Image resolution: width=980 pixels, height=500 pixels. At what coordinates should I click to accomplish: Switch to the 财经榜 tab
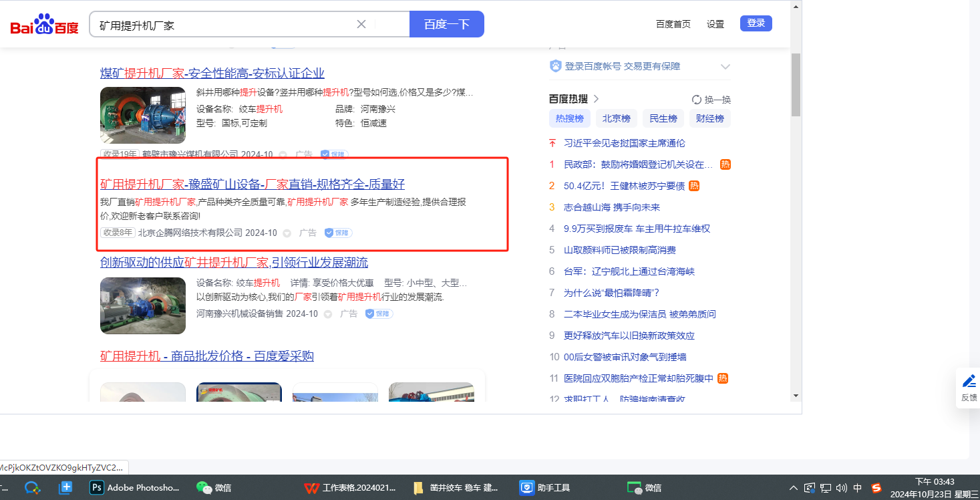(709, 118)
